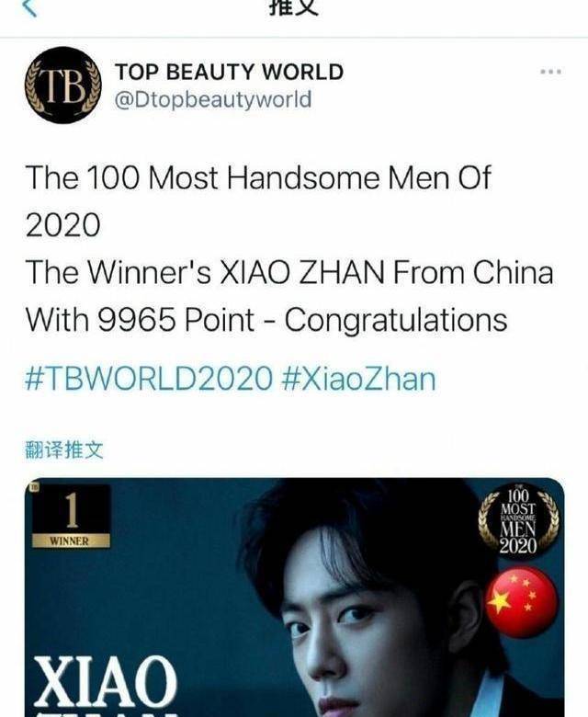Tap the 2020 year text in tweet

point(62,225)
